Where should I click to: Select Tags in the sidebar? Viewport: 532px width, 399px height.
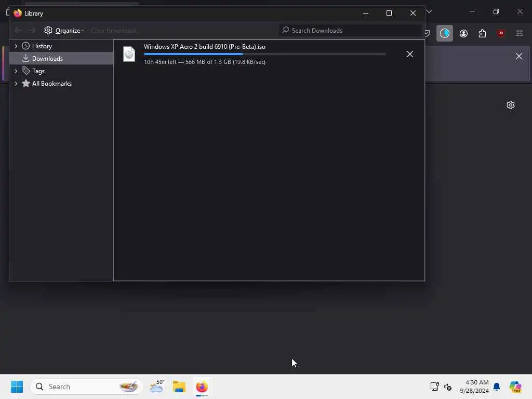[x=38, y=71]
